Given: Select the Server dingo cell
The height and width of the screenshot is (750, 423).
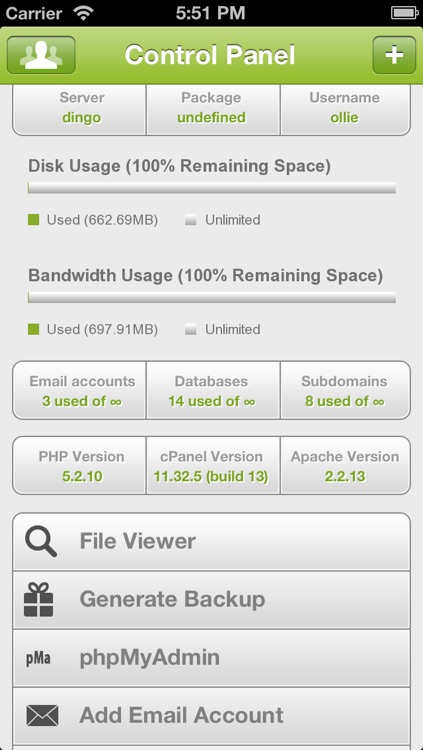Looking at the screenshot, I should 79,110.
